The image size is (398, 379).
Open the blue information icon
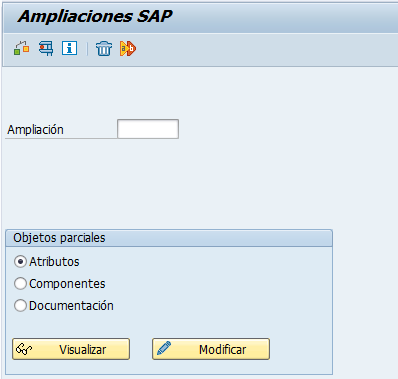[69, 48]
